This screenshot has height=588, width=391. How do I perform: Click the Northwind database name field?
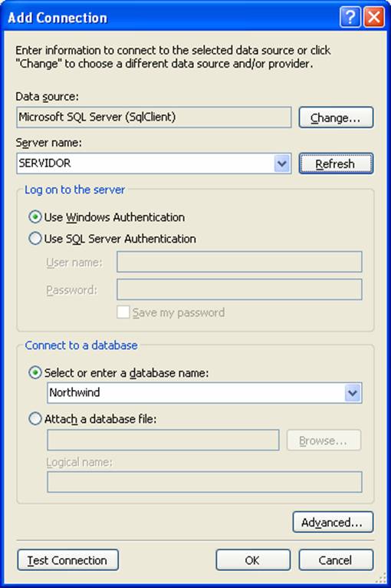tap(195, 393)
